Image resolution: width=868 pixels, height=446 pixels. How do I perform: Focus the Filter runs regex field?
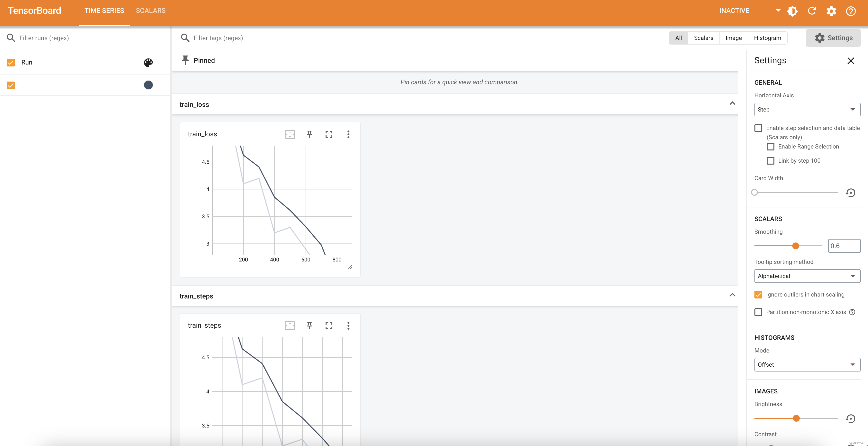(x=91, y=38)
